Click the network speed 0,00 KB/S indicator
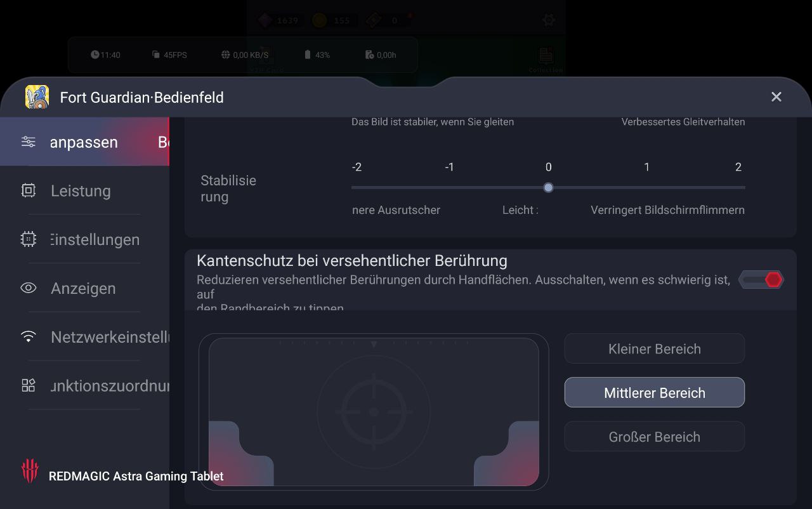Image resolution: width=812 pixels, height=509 pixels. (245, 55)
